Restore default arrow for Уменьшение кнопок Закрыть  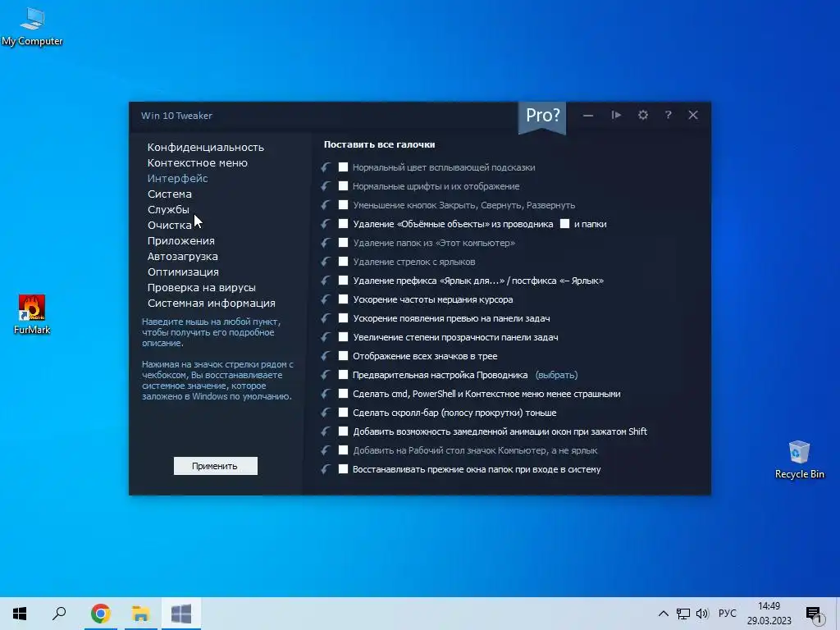(x=325, y=204)
